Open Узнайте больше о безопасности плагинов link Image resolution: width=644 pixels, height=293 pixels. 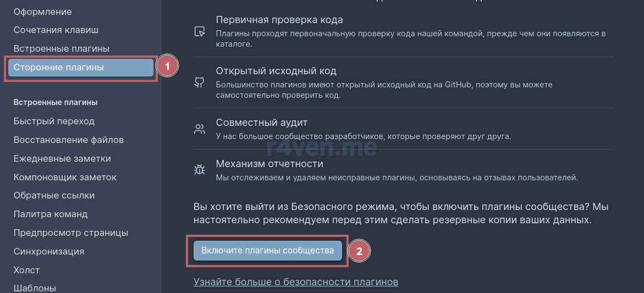296,282
